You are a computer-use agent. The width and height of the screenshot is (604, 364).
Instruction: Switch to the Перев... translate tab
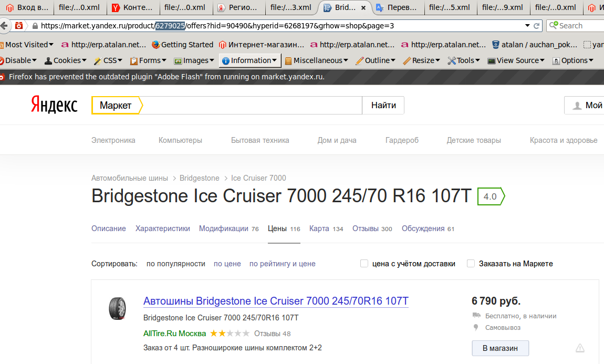click(397, 7)
